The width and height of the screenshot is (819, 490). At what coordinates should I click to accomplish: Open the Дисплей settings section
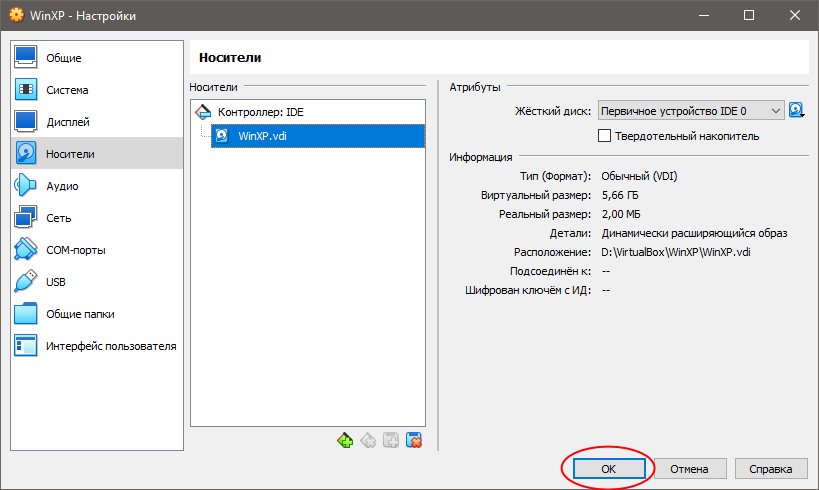pyautogui.click(x=97, y=122)
